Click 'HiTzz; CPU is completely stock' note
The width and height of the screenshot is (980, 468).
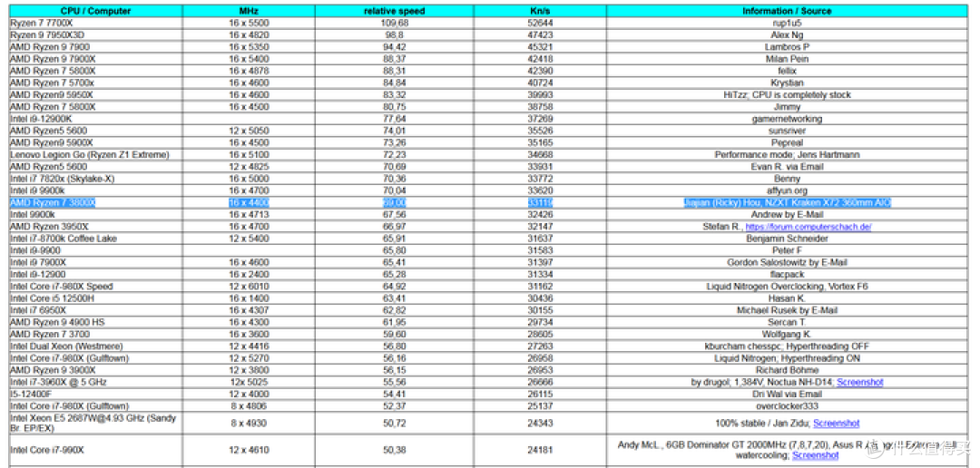click(x=787, y=95)
